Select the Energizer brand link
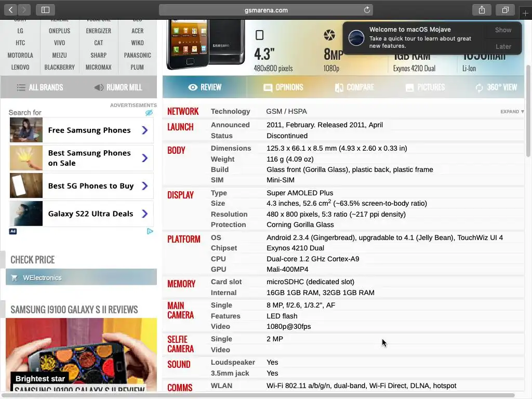The image size is (532, 399). pyautogui.click(x=98, y=31)
